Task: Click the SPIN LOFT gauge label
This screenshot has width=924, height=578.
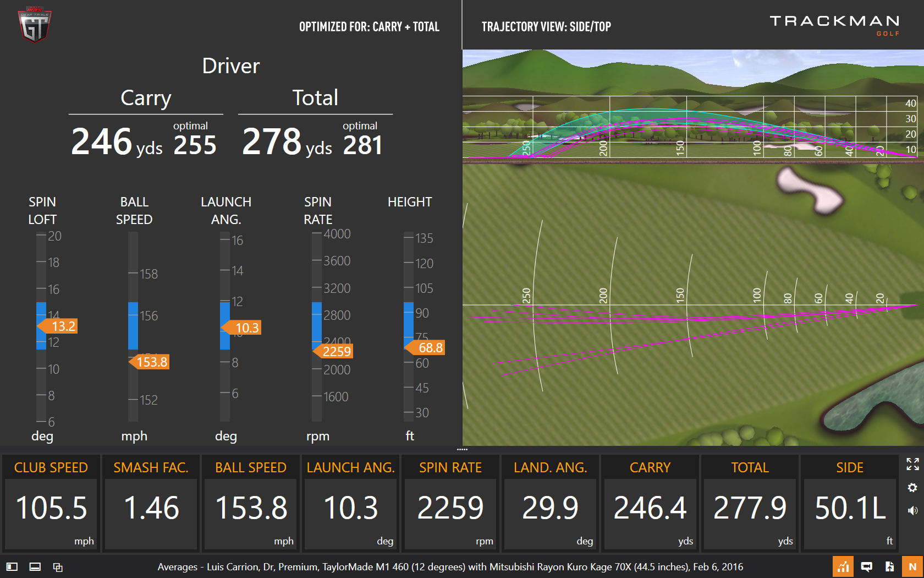Action: coord(42,211)
